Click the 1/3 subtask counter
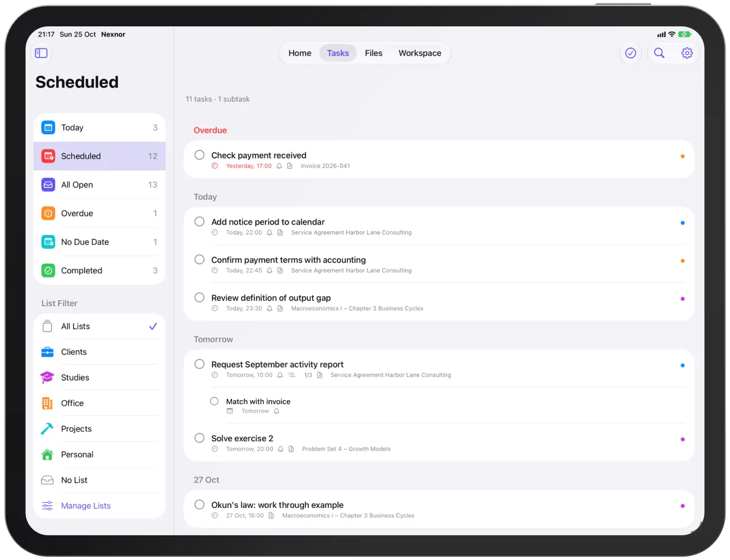The height and width of the screenshot is (560, 730). (308, 375)
